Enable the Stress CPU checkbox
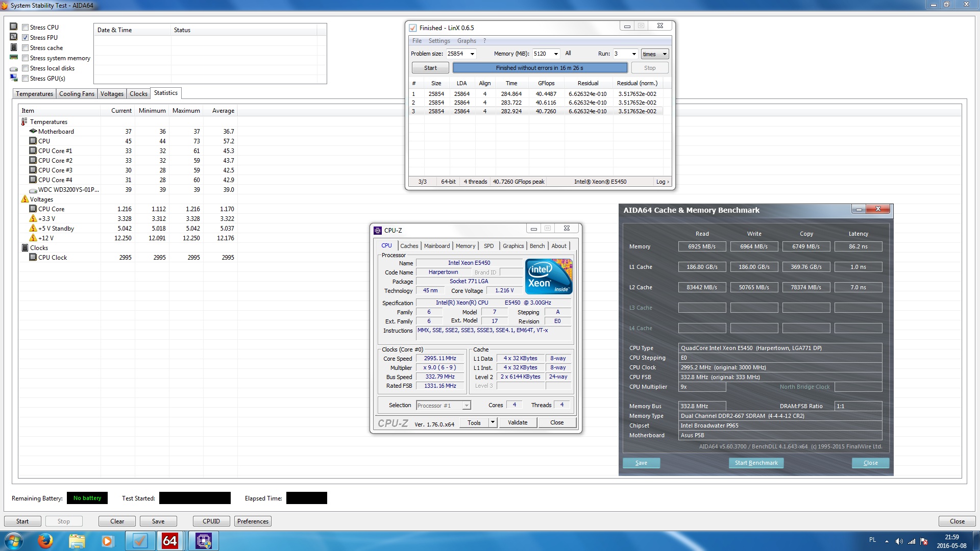Viewport: 980px width, 551px height. pyautogui.click(x=26, y=28)
